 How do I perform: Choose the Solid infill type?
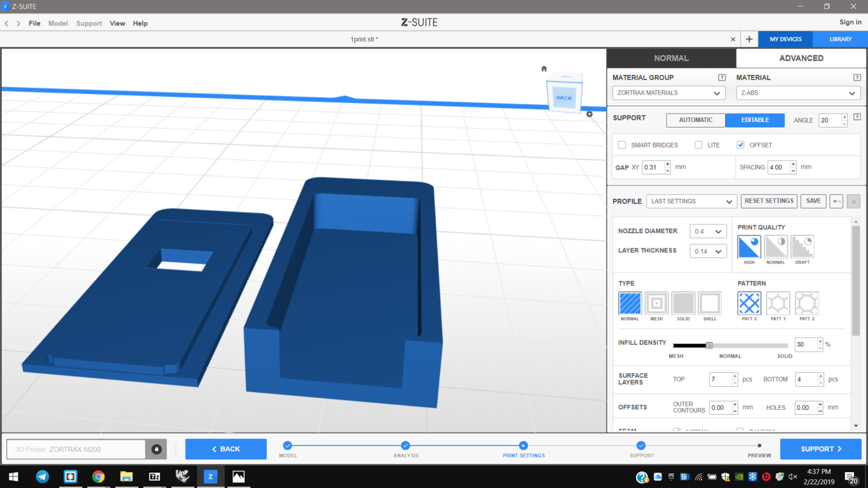click(x=683, y=303)
